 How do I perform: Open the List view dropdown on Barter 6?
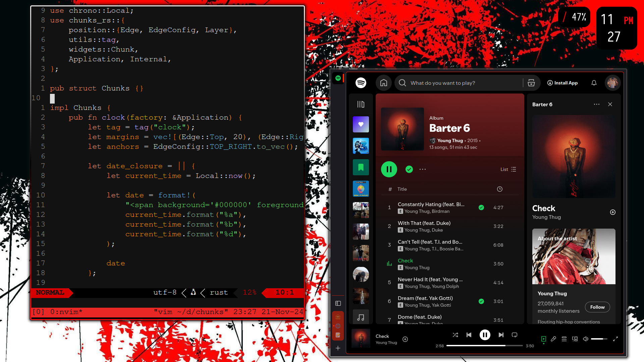[508, 169]
